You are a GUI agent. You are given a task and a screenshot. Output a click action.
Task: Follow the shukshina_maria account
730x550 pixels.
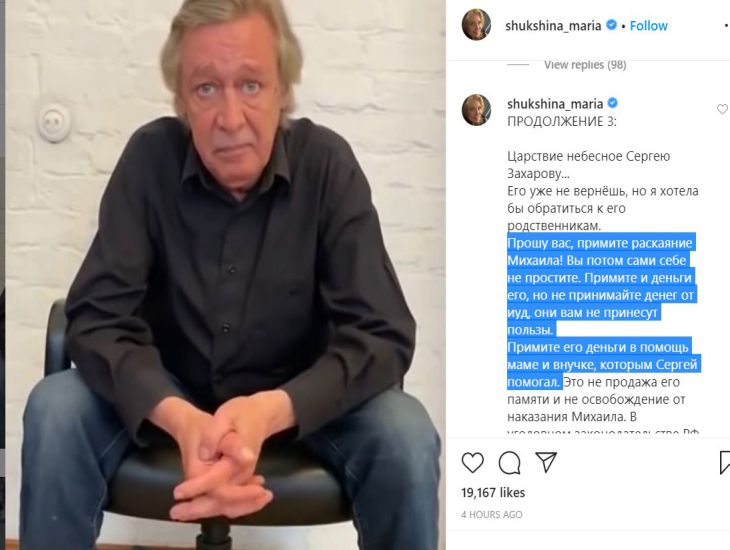(649, 26)
